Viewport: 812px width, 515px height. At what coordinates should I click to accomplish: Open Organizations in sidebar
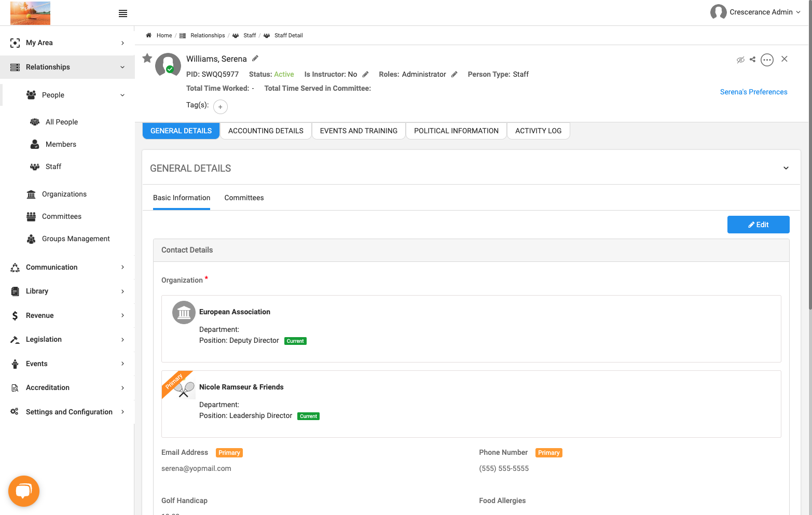[x=64, y=194]
